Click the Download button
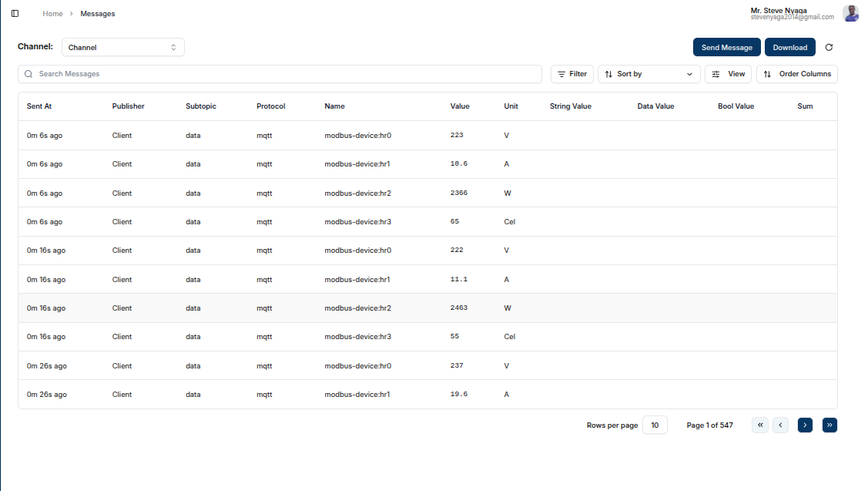Image resolution: width=868 pixels, height=491 pixels. tap(789, 47)
